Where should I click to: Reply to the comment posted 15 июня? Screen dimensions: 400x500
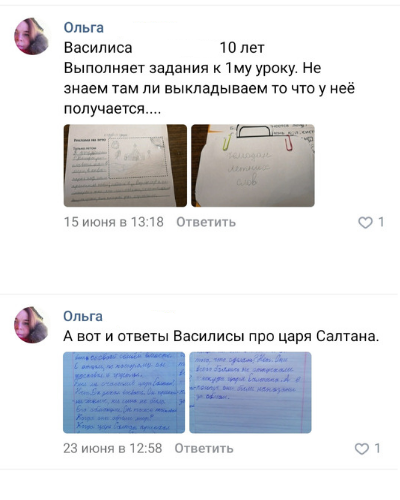pos(206,222)
